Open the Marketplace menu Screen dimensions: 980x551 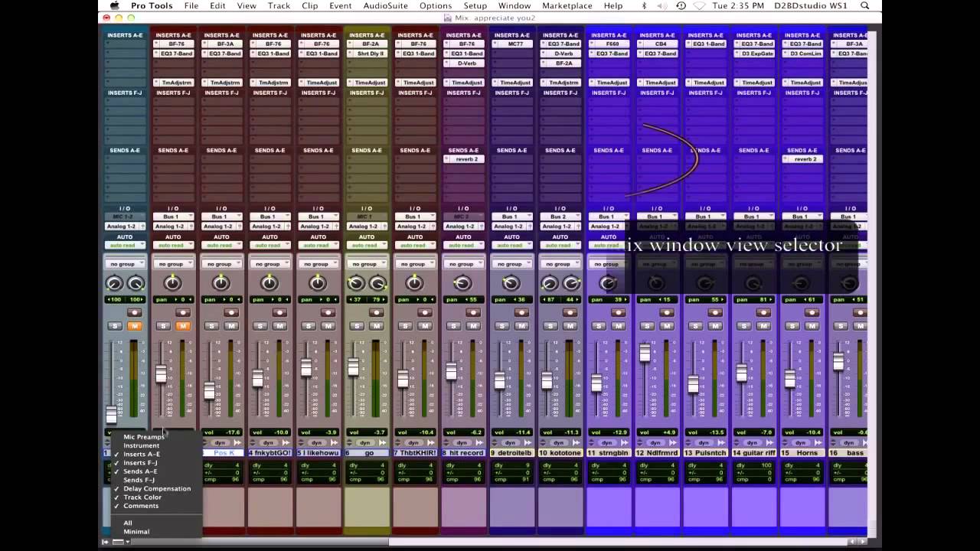click(x=567, y=5)
